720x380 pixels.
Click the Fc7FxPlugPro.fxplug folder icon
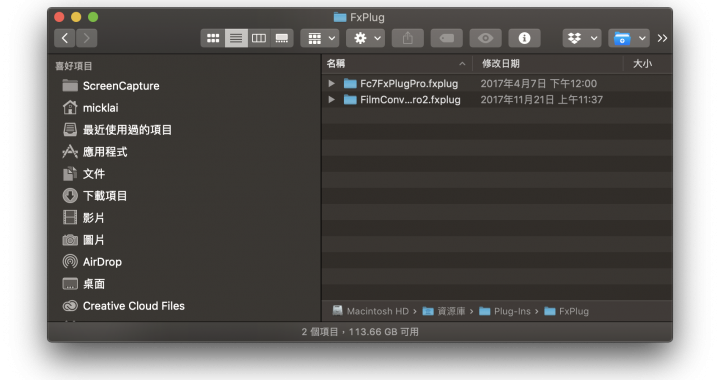(350, 84)
